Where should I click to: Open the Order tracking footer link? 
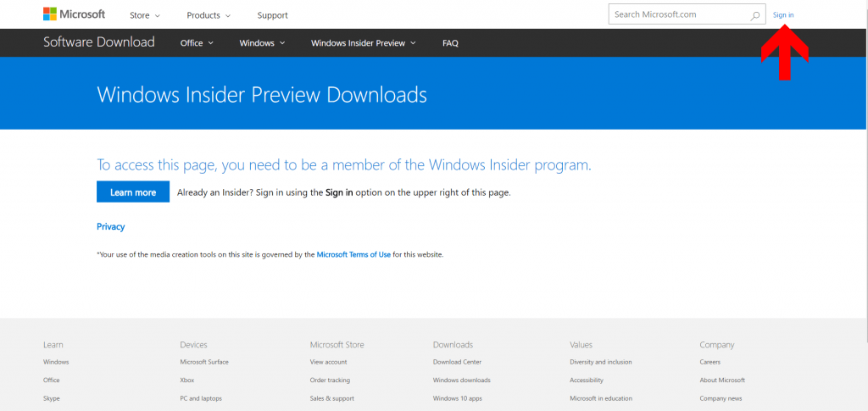[330, 380]
